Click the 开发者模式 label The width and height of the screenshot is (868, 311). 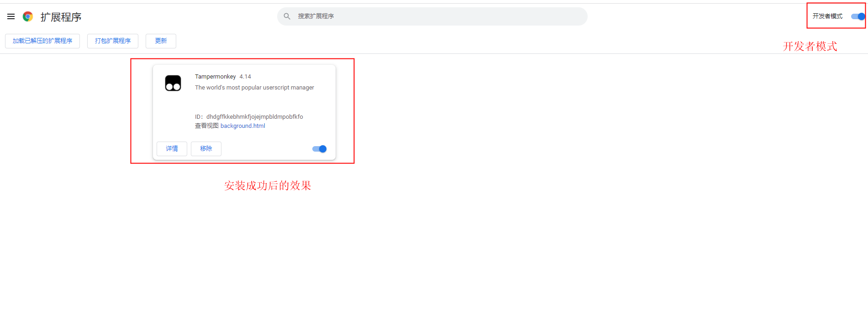click(827, 16)
